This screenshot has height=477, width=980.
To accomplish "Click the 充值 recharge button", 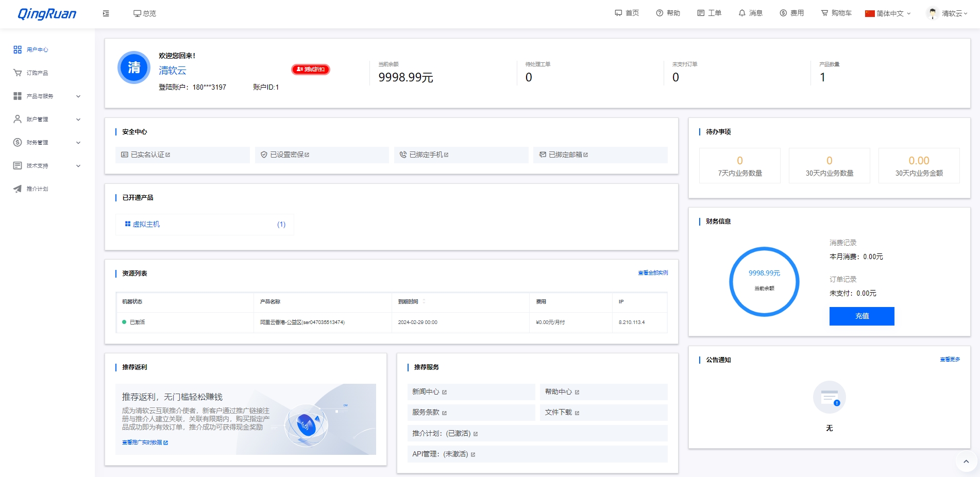I will (x=862, y=316).
